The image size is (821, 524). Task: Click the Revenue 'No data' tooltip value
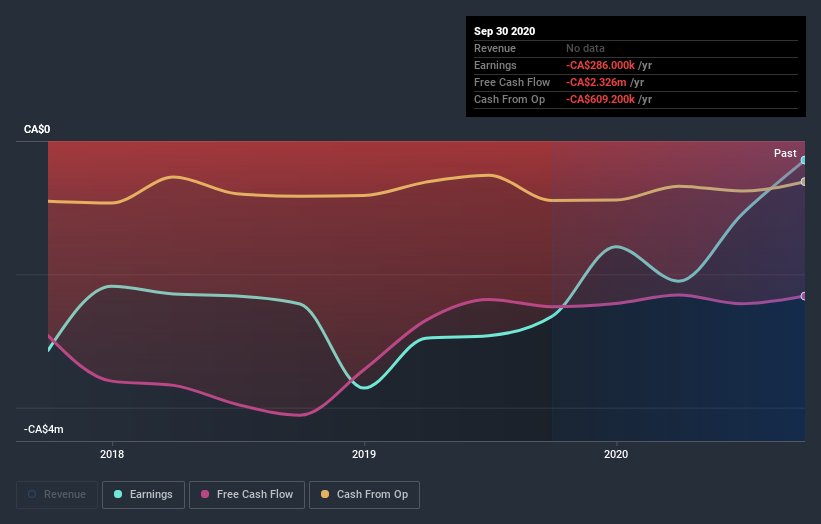[585, 48]
